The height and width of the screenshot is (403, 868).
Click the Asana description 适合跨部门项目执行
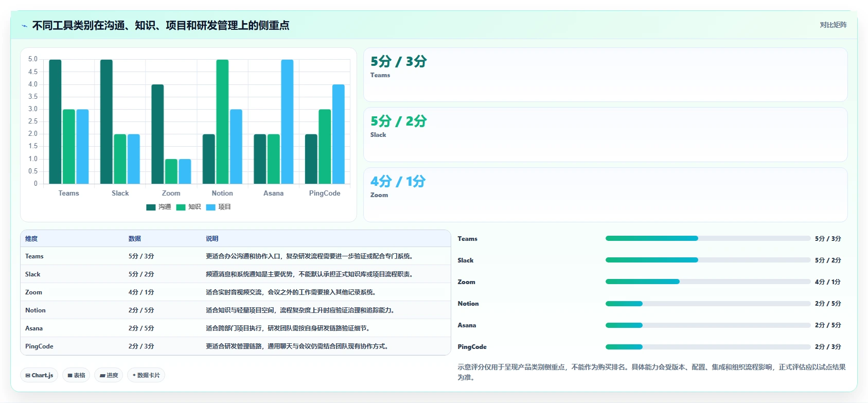point(289,328)
